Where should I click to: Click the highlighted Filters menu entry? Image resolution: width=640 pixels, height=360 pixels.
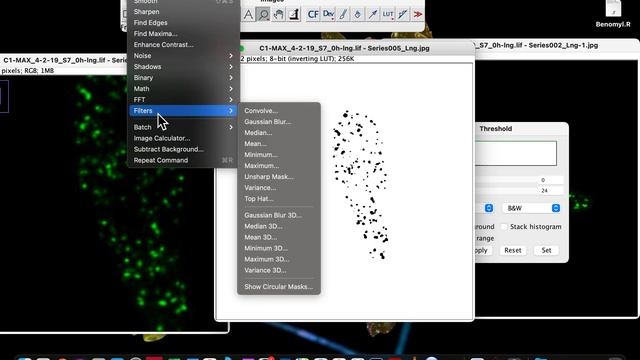click(182, 111)
